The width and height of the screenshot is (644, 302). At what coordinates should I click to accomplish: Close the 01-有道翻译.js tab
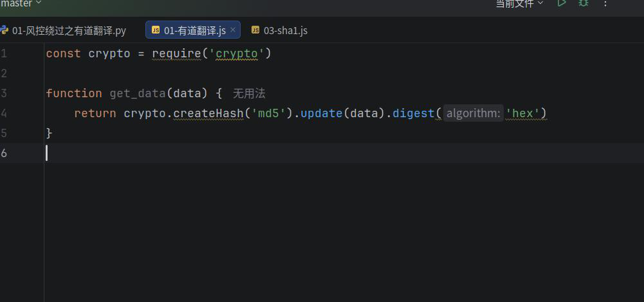click(x=232, y=30)
